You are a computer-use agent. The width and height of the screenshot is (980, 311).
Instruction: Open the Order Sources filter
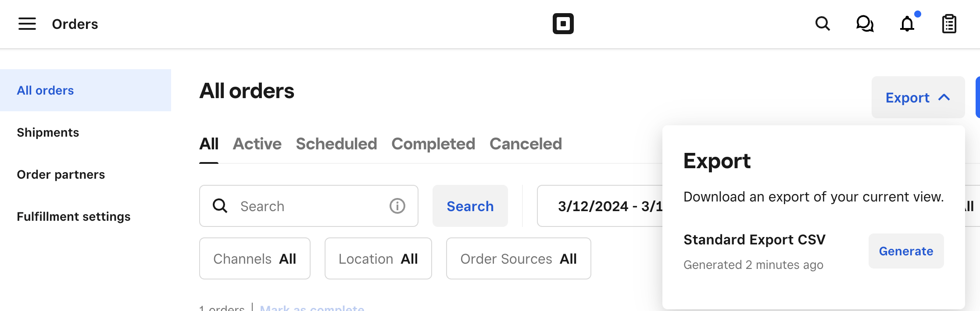click(518, 258)
